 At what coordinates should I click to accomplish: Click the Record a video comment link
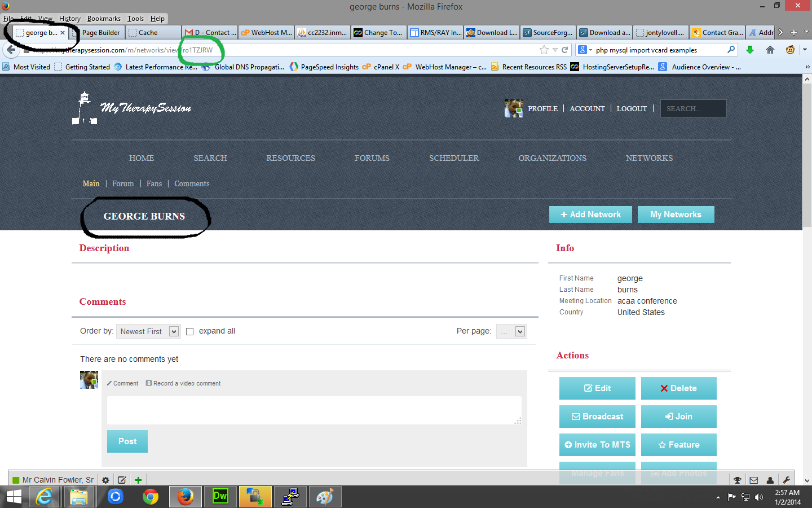pos(183,383)
